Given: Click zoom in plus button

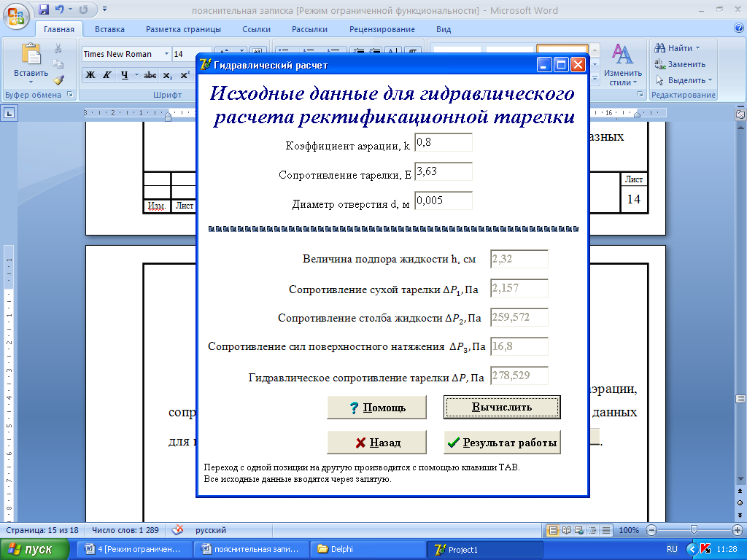Looking at the screenshot, I should pos(738,530).
